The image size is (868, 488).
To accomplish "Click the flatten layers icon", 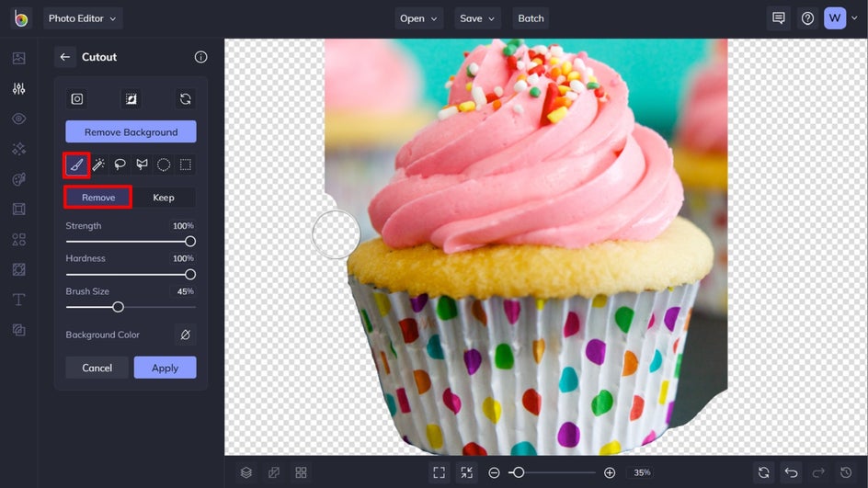I will click(x=274, y=472).
